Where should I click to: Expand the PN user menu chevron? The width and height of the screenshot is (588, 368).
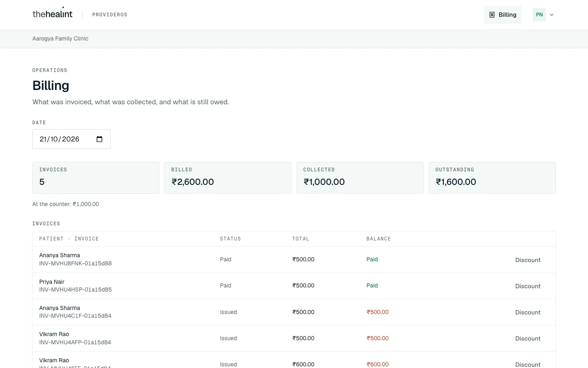coord(552,15)
